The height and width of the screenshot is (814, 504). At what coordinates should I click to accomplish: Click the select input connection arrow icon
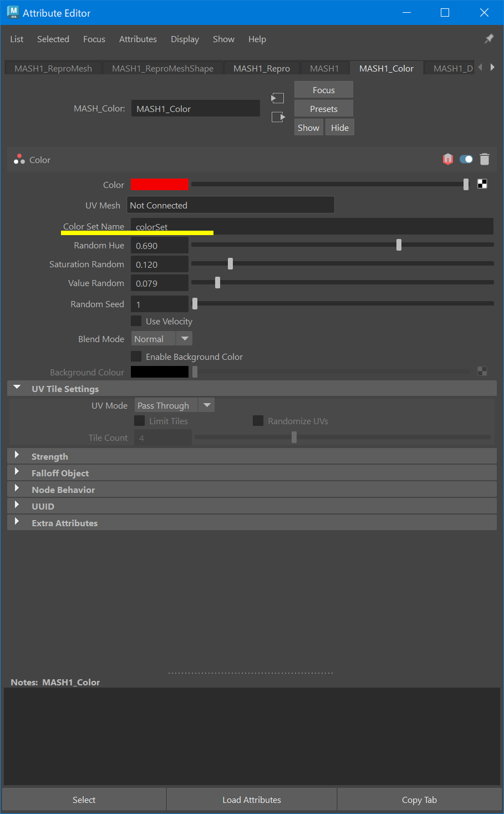pos(277,98)
